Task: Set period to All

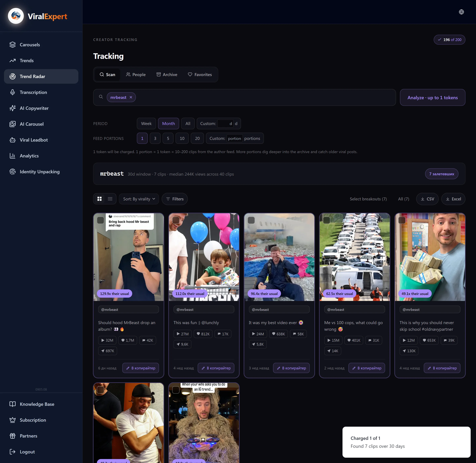Action: point(188,124)
